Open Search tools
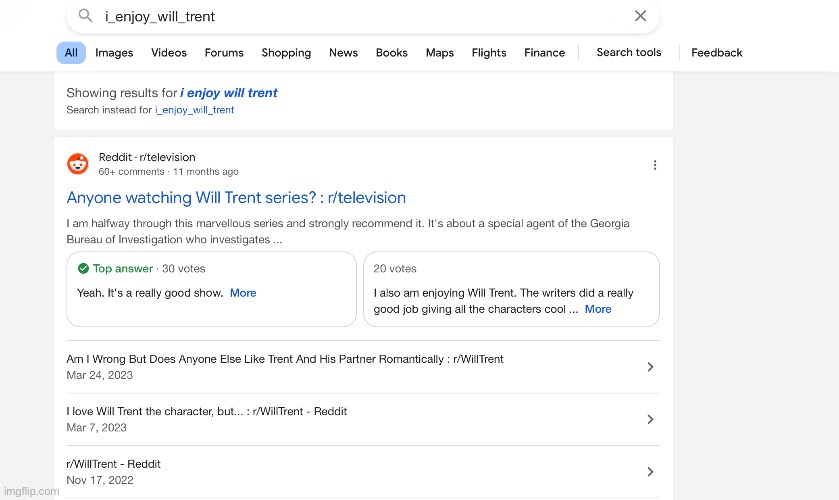Image resolution: width=839 pixels, height=500 pixels. tap(629, 52)
